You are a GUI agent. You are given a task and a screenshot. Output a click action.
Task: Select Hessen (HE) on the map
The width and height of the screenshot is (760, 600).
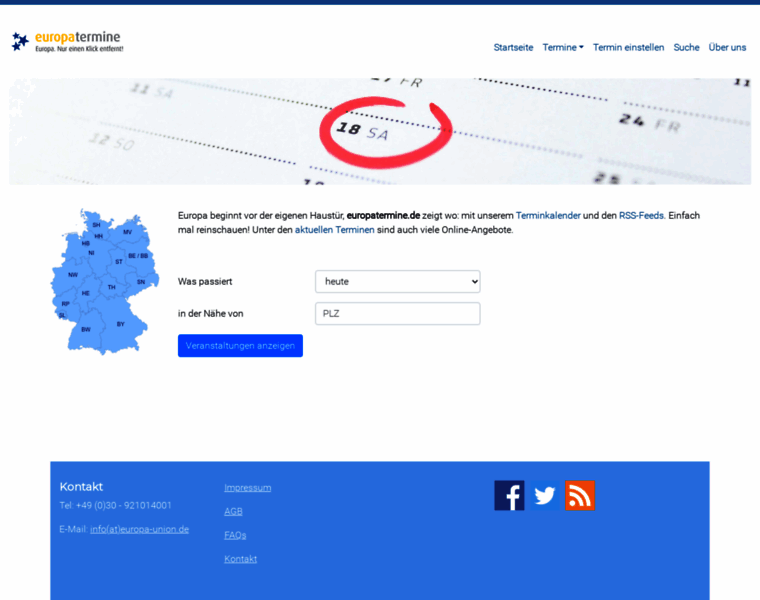coord(86,293)
